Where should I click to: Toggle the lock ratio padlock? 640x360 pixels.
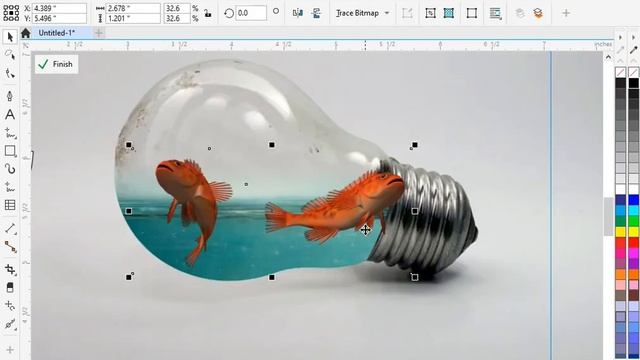[208, 13]
